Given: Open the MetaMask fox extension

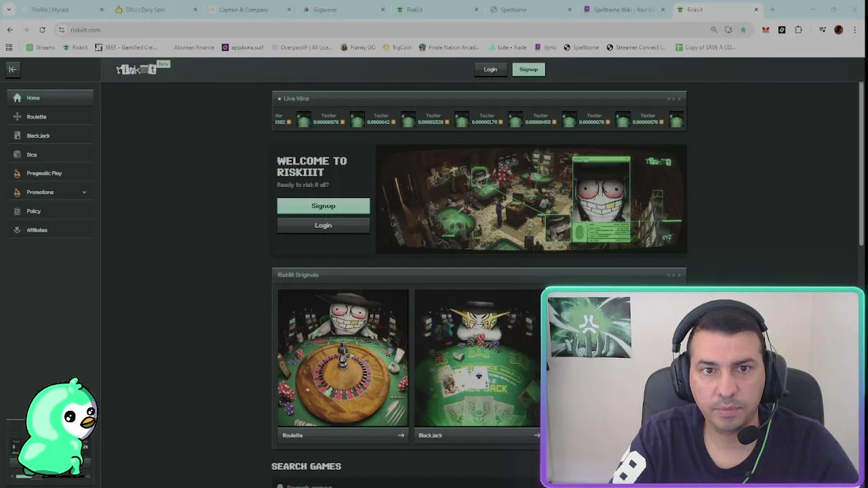Looking at the screenshot, I should (766, 30).
